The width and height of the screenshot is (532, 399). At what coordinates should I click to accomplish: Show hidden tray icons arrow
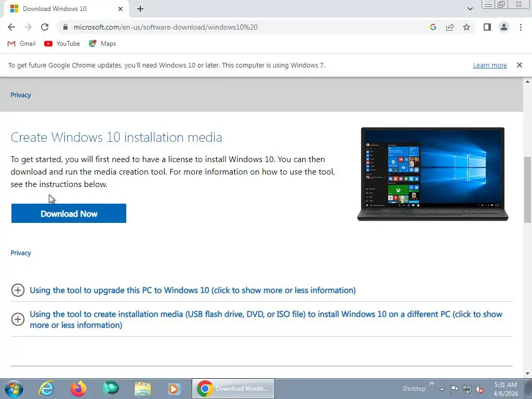442,389
